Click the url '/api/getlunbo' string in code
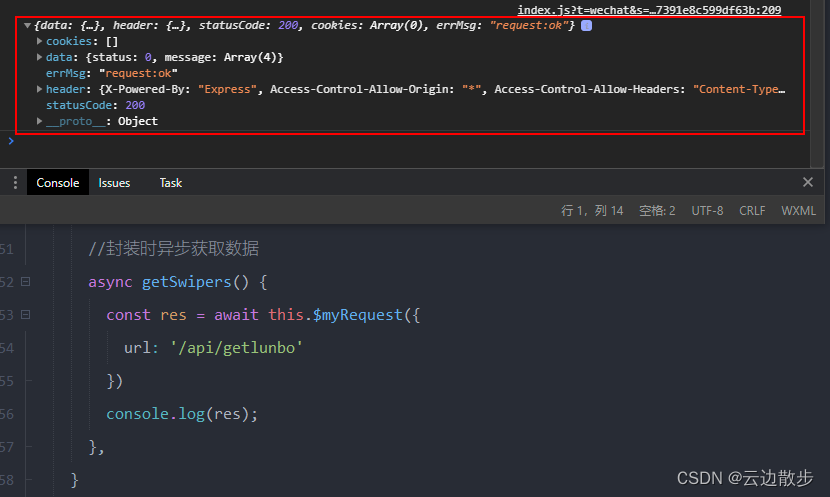The image size is (830, 497). (x=236, y=348)
